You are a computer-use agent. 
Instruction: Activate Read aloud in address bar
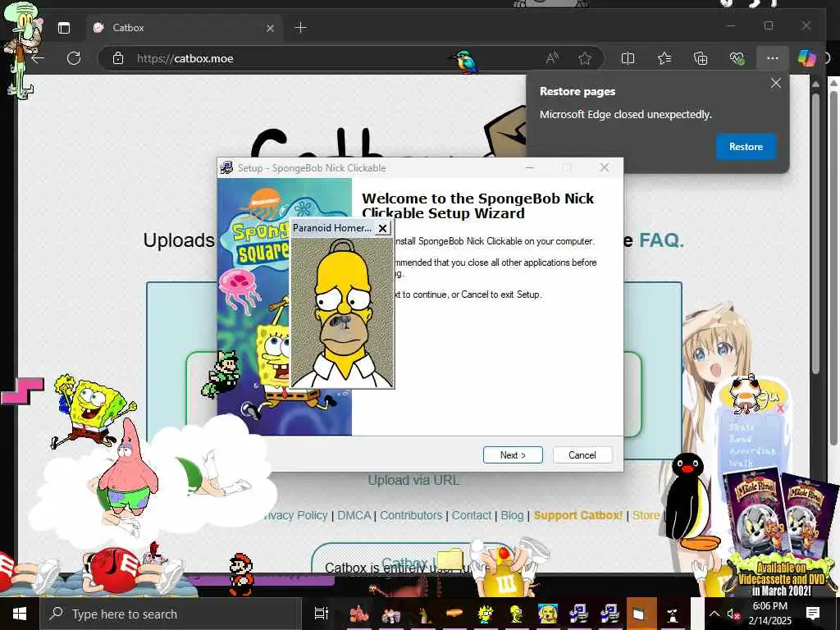(x=552, y=58)
